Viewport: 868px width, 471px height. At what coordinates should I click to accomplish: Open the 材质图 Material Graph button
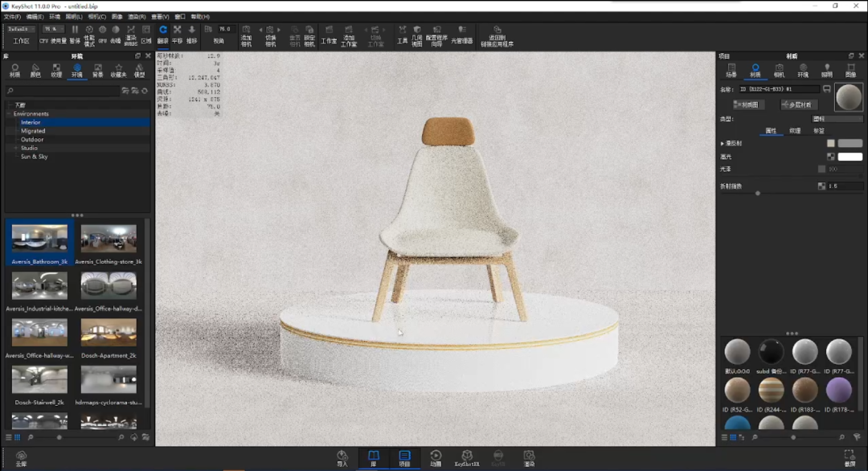[x=748, y=104]
